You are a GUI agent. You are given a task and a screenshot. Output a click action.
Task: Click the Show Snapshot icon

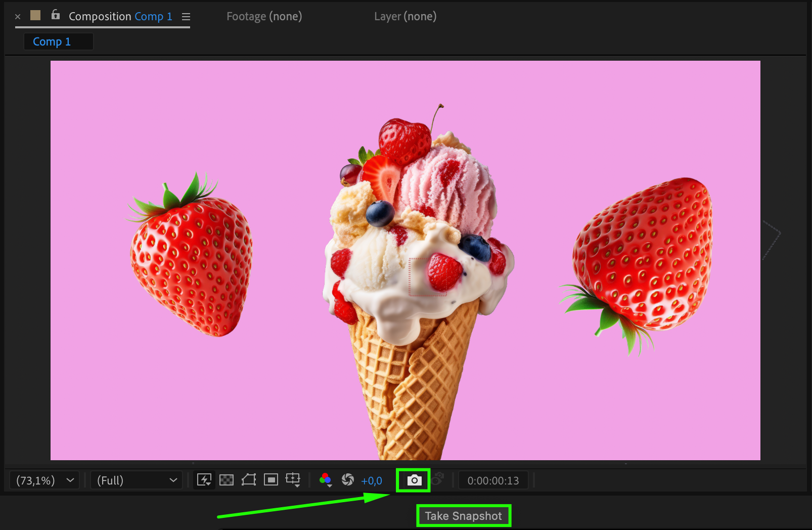point(438,479)
